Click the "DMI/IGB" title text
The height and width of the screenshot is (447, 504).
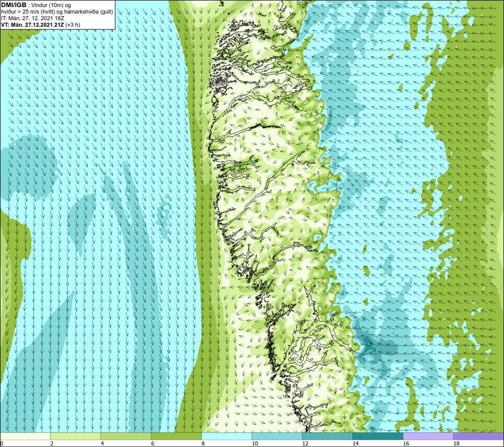point(14,5)
